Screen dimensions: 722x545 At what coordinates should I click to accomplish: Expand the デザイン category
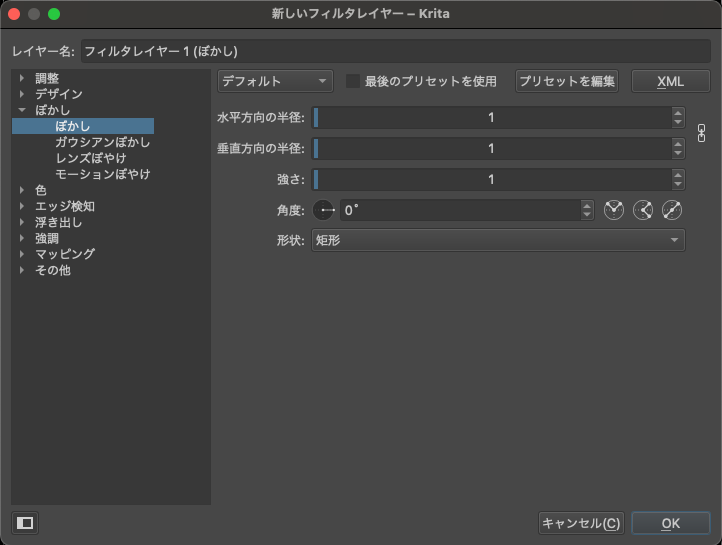coord(22,94)
